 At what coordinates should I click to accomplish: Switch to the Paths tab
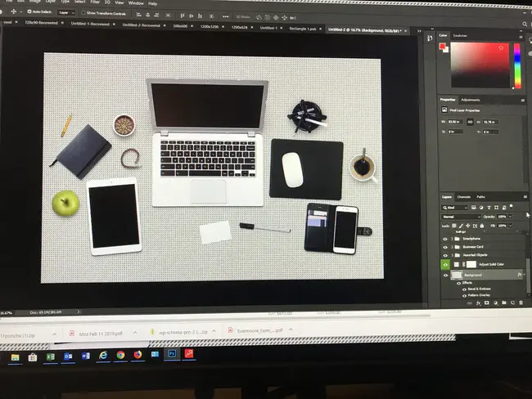pyautogui.click(x=480, y=197)
